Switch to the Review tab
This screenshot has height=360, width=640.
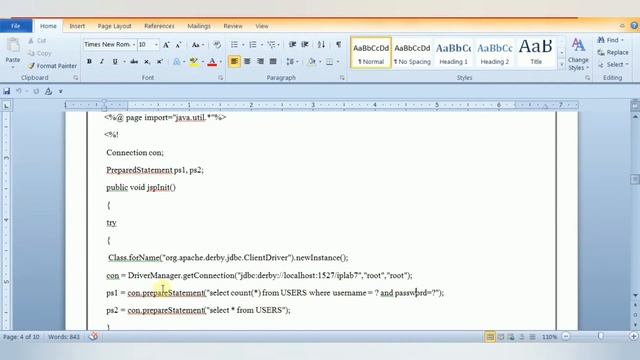click(233, 26)
